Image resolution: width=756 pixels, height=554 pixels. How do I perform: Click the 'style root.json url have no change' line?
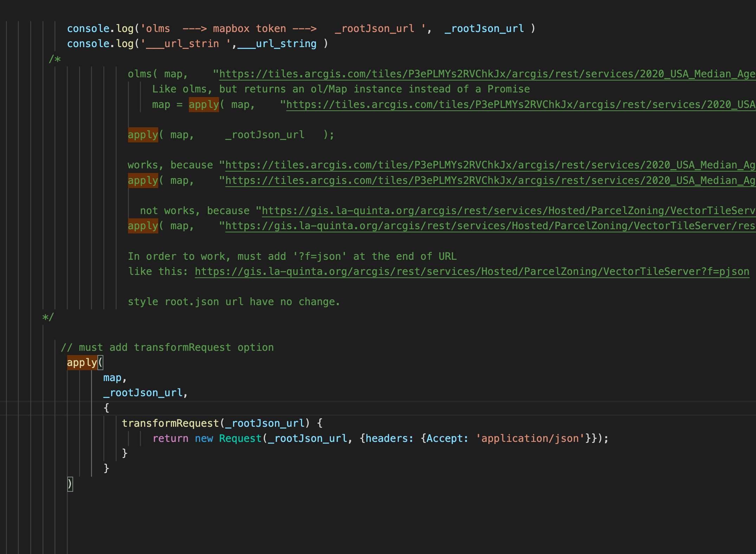coord(234,301)
